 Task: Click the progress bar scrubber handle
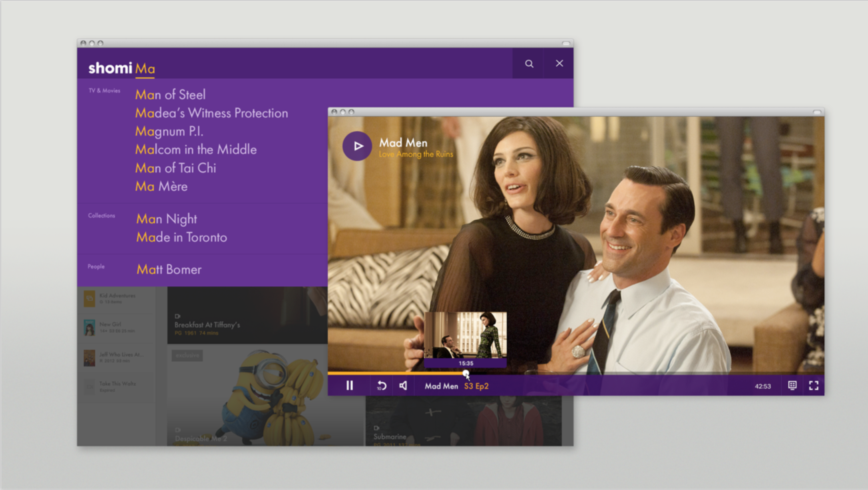(466, 373)
